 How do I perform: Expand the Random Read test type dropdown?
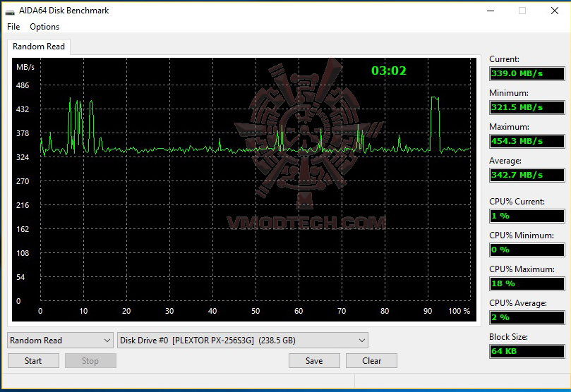click(x=61, y=341)
